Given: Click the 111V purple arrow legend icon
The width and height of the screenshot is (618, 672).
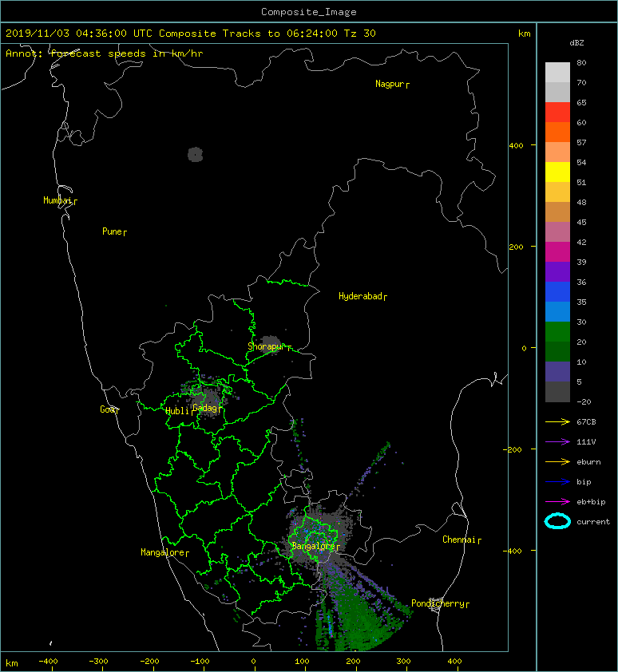Looking at the screenshot, I should coord(557,442).
